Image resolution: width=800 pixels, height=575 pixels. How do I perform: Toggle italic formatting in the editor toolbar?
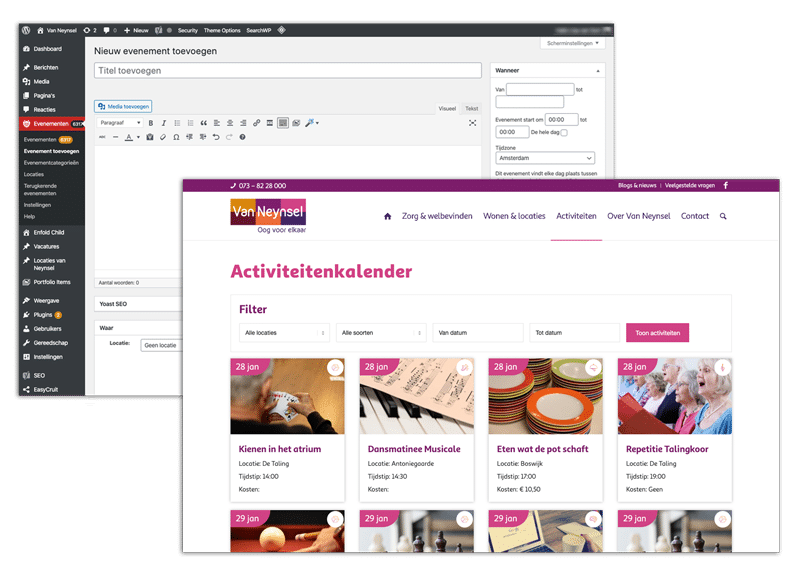164,123
